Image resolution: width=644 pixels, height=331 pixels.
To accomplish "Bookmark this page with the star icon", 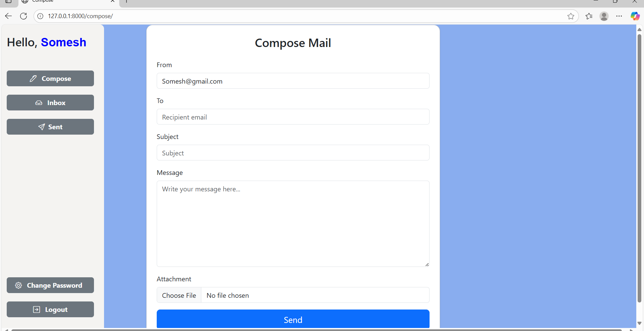I will point(571,16).
